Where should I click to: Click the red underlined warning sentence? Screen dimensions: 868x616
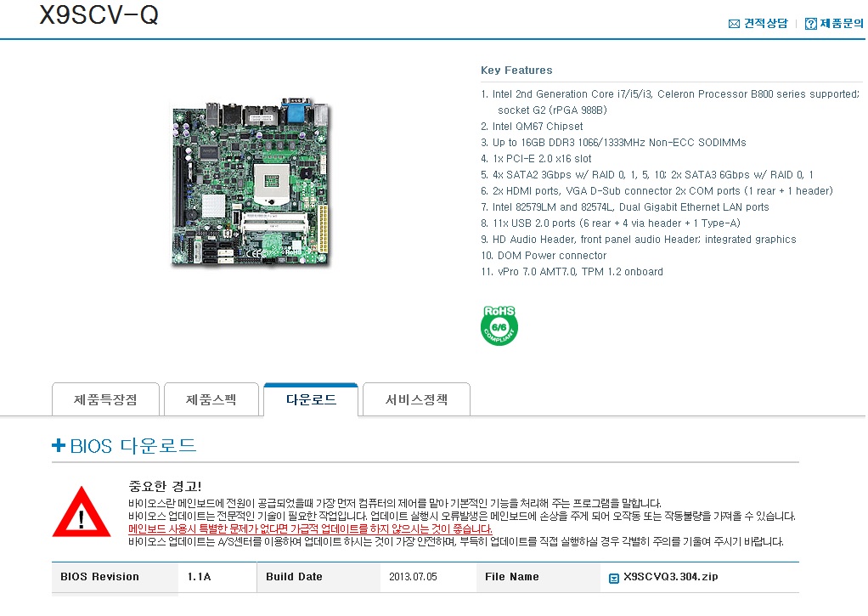pos(310,529)
